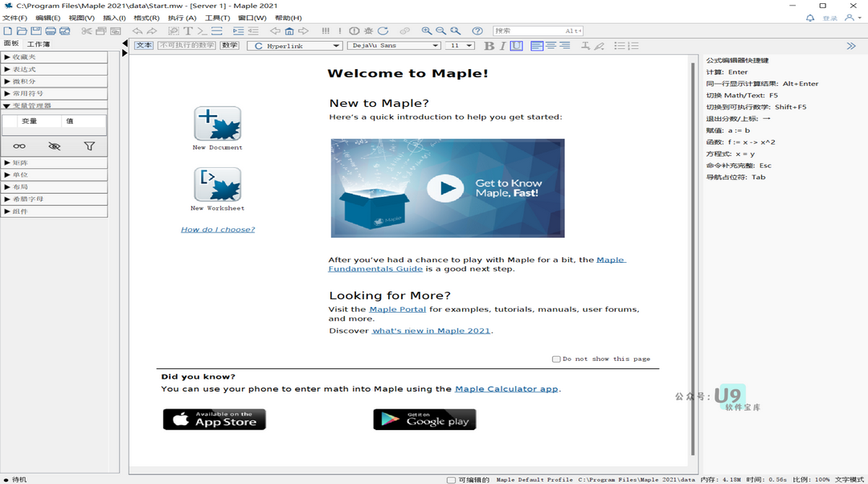Expand the 收藏夹 palette
Screen dimensions: 868x484
tap(55, 57)
